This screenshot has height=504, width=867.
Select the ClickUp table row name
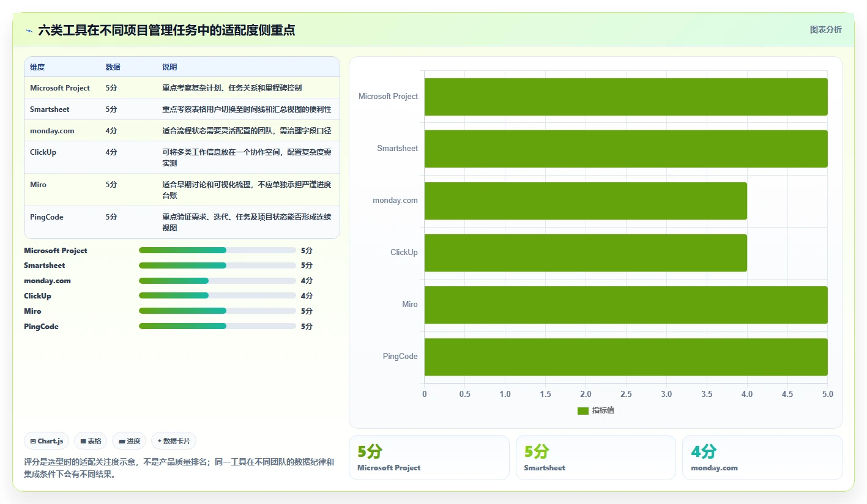point(43,152)
